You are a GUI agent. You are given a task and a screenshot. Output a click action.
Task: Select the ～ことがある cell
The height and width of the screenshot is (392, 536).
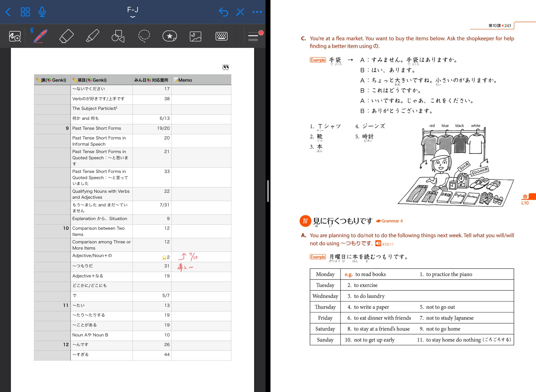[101, 326]
